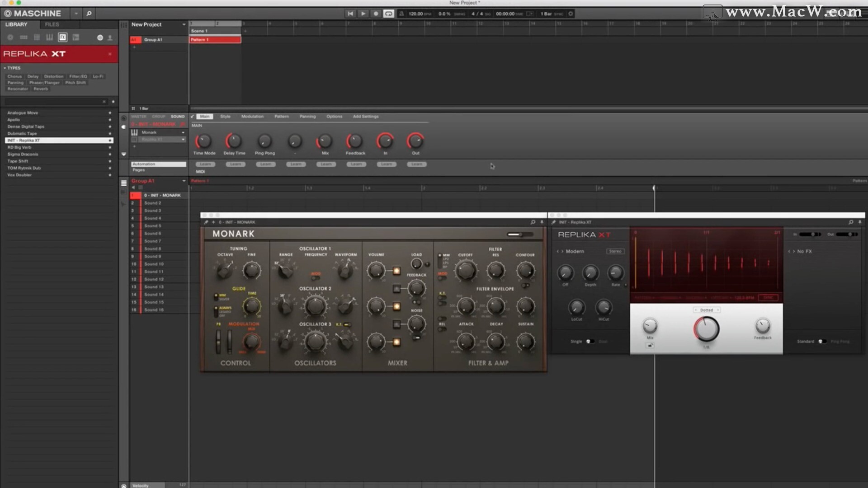Filter by Reverb type tag
Viewport: 868px width, 488px height.
(x=41, y=89)
